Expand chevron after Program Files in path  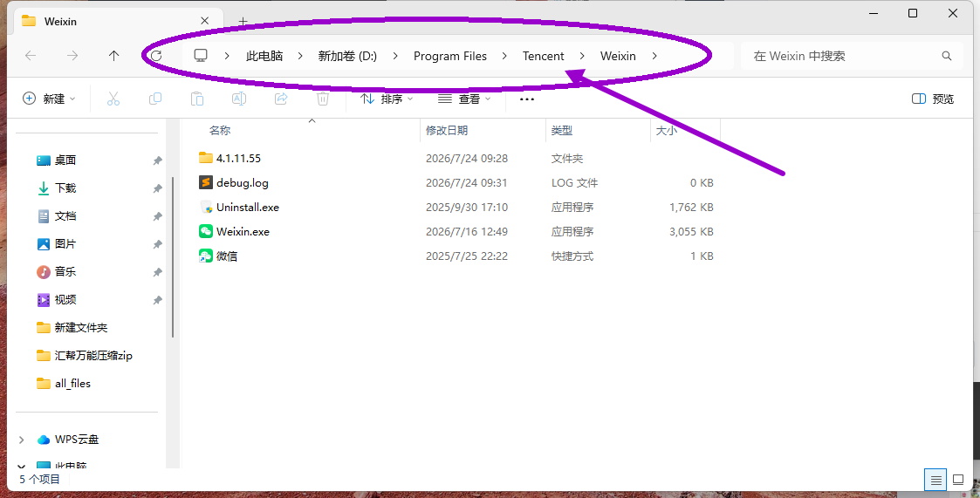click(504, 56)
